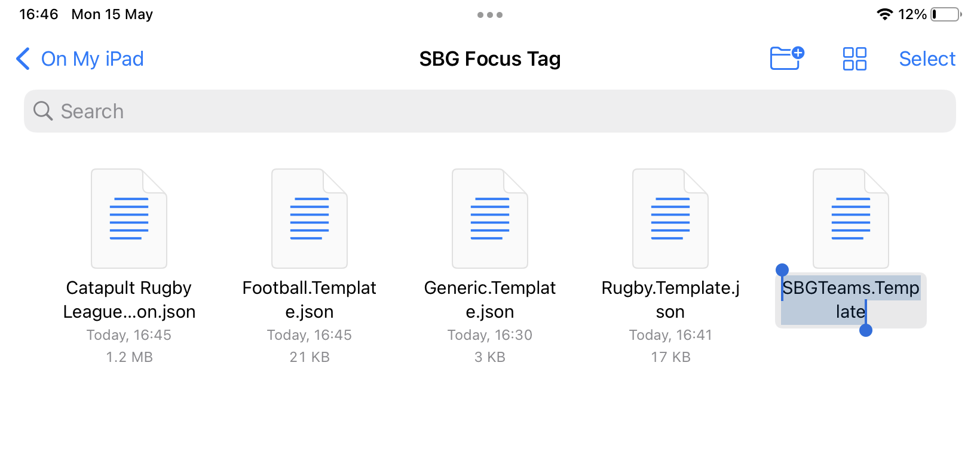Viewport: 980px width, 476px height.
Task: Open the Rugby.Template.json document icon
Action: point(670,219)
